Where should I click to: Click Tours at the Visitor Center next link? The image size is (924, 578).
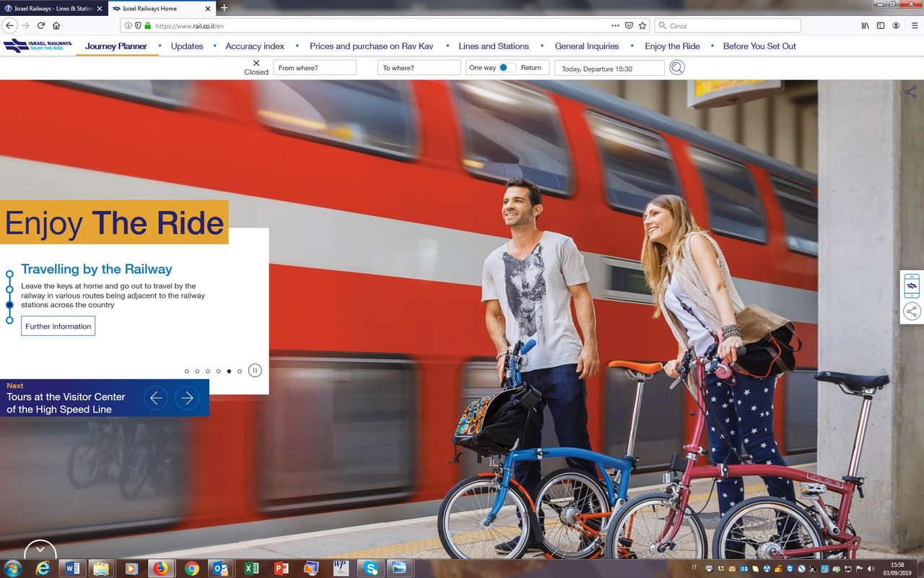[x=66, y=403]
